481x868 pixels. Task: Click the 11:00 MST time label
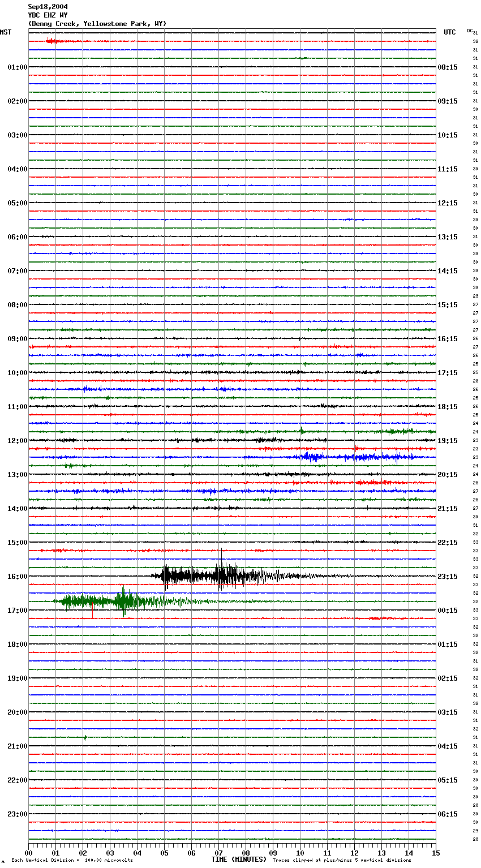pyautogui.click(x=17, y=407)
